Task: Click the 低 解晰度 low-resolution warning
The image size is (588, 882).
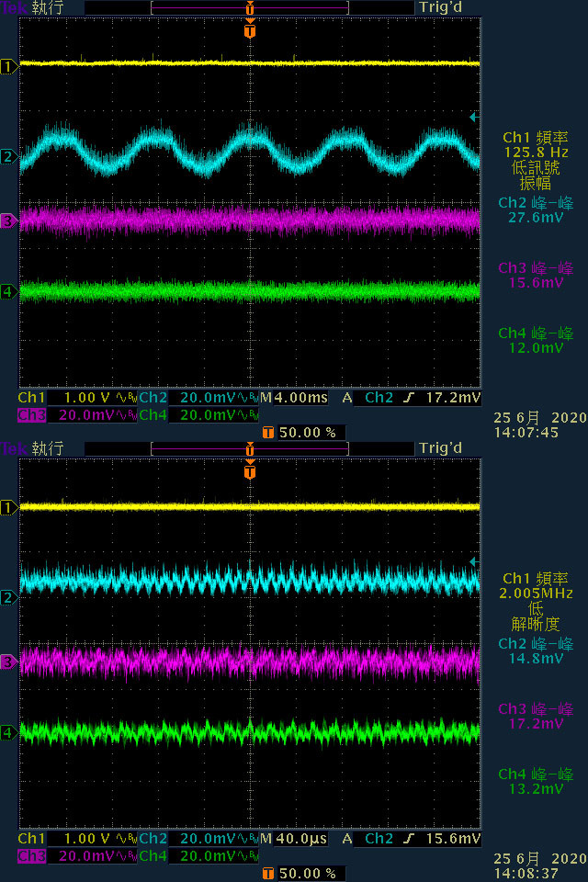Action: pos(535,616)
